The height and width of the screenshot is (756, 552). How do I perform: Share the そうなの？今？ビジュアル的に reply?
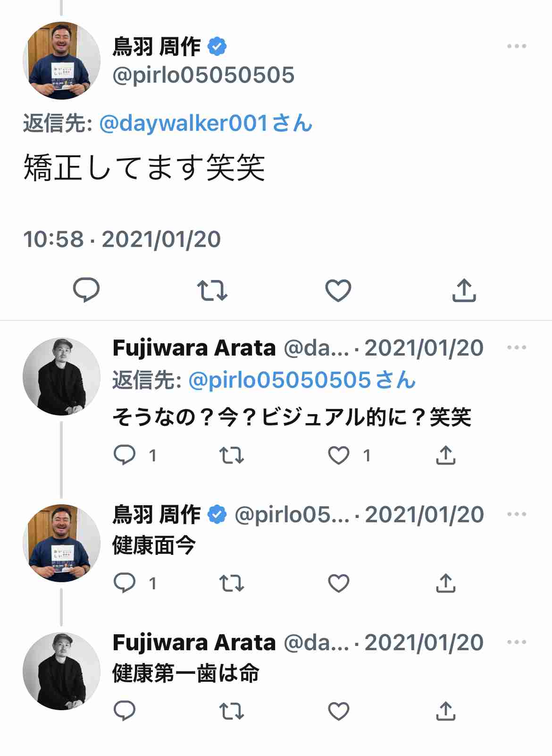coord(445,455)
